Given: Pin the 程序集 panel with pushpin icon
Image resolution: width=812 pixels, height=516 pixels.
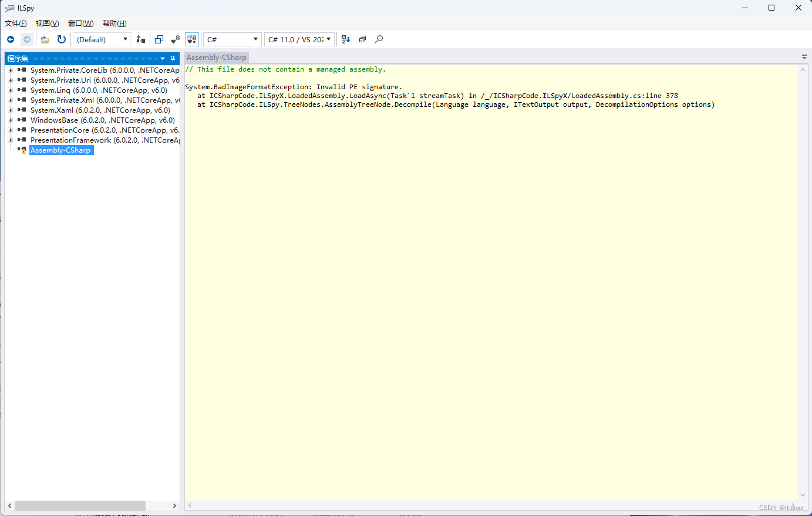Looking at the screenshot, I should click(x=173, y=59).
